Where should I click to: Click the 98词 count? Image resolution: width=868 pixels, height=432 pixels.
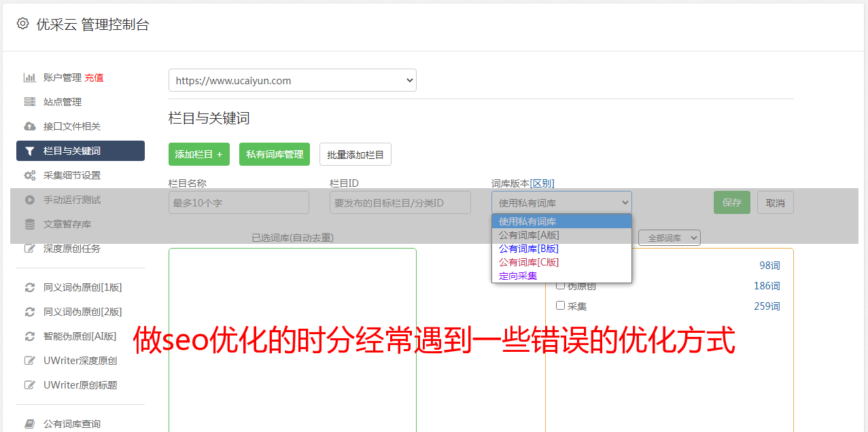tap(769, 266)
